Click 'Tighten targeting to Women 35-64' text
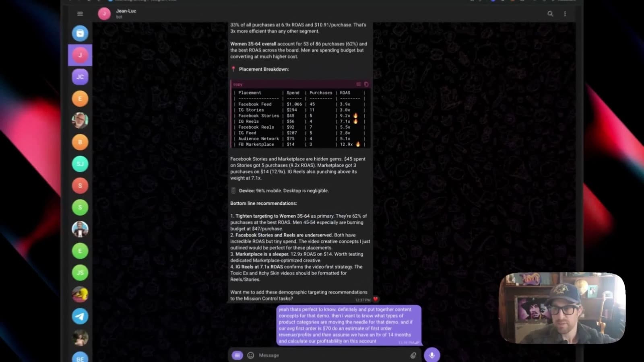This screenshot has height=362, width=644. click(x=272, y=216)
